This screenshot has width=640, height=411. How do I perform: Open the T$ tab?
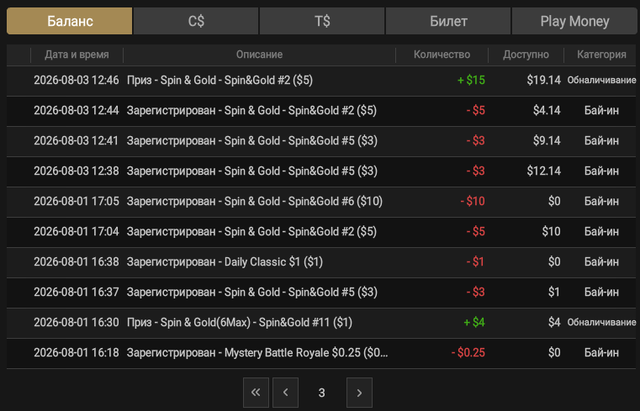[322, 21]
